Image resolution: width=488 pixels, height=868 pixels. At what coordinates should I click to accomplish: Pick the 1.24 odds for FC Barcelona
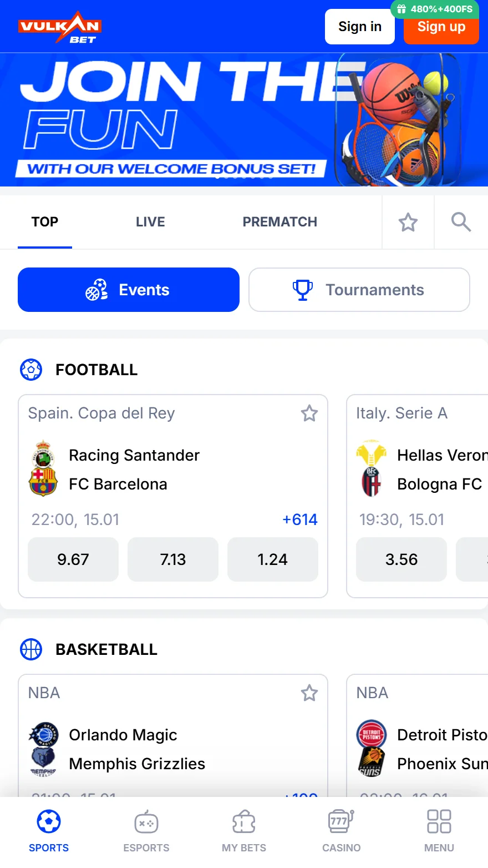tap(273, 559)
